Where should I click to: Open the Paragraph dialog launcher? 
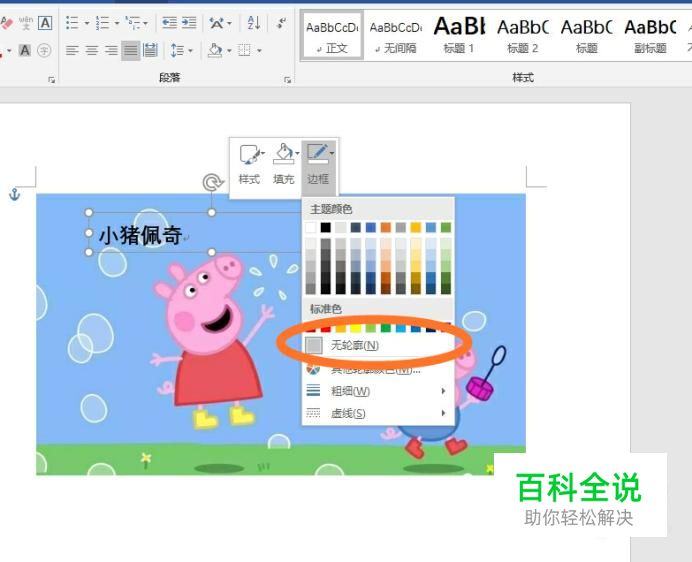coord(287,80)
